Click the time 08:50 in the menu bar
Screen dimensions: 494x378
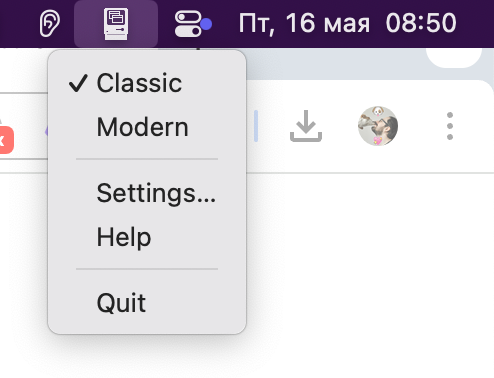tap(421, 23)
